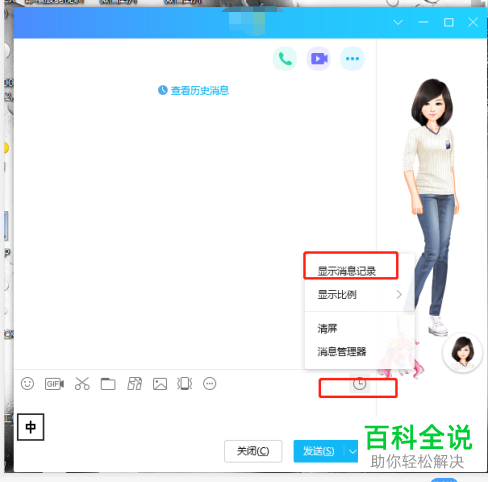Choose 清屏 in the popup menu

tap(360, 329)
